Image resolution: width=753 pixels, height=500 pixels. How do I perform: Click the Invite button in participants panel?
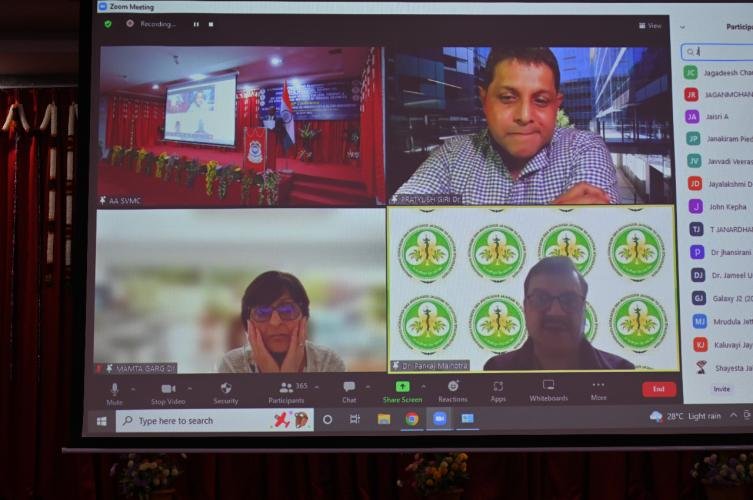[x=721, y=389]
